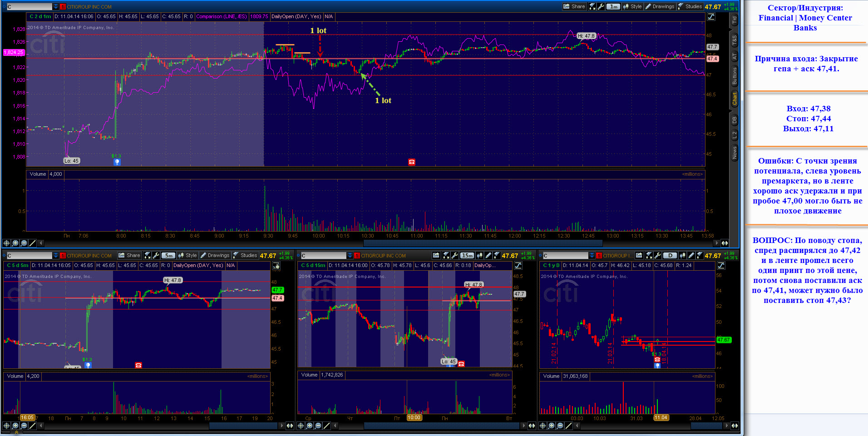Open wrench settings on the 15m chart
The image size is (868, 436).
click(454, 255)
